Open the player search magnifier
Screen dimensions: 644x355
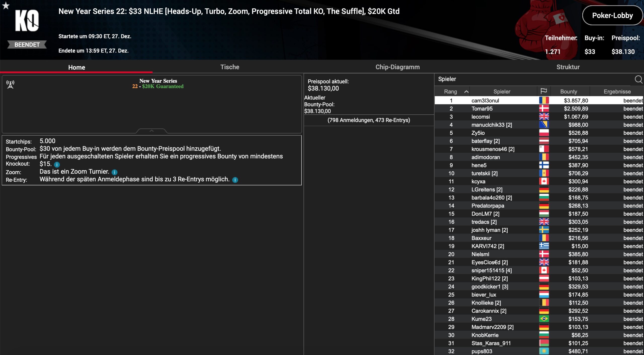(x=638, y=79)
